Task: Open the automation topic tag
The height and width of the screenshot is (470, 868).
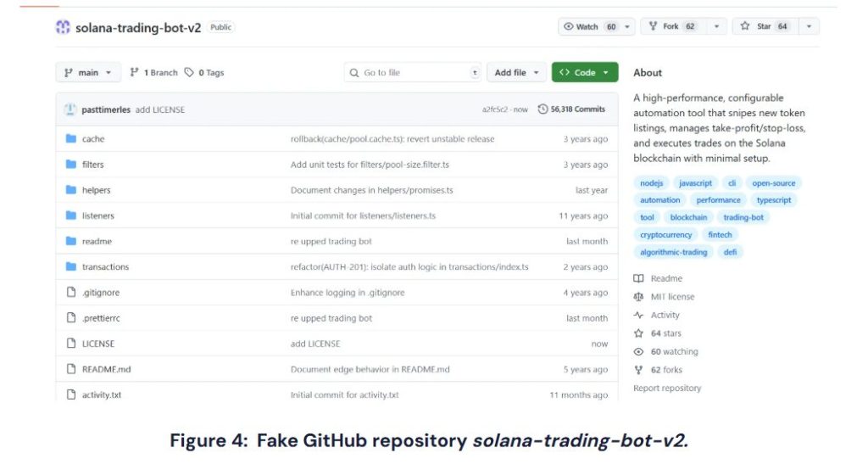Action: pos(659,200)
